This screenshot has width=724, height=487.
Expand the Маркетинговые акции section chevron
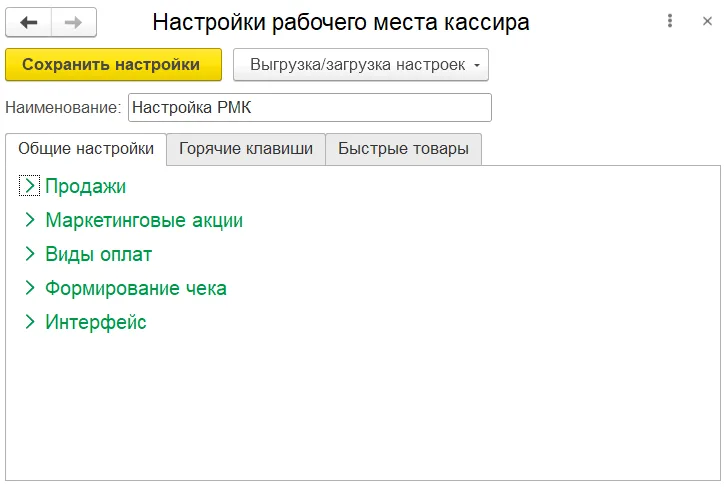(x=30, y=220)
